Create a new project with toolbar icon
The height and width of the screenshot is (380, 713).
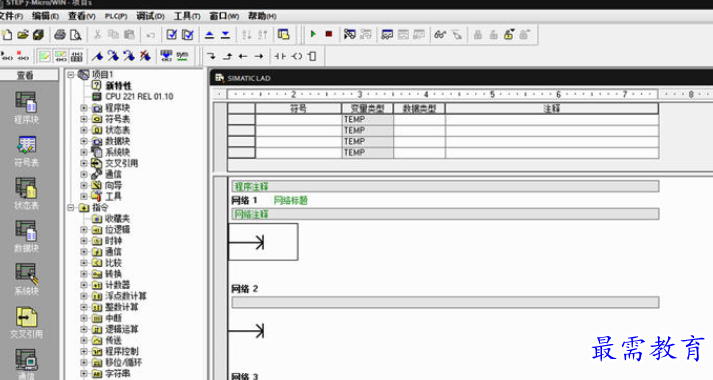(x=7, y=35)
